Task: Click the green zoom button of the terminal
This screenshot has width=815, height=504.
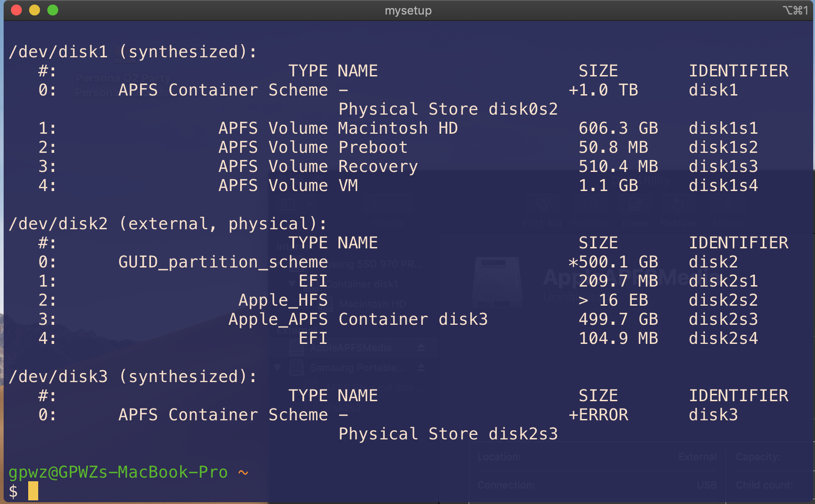Action: click(53, 10)
